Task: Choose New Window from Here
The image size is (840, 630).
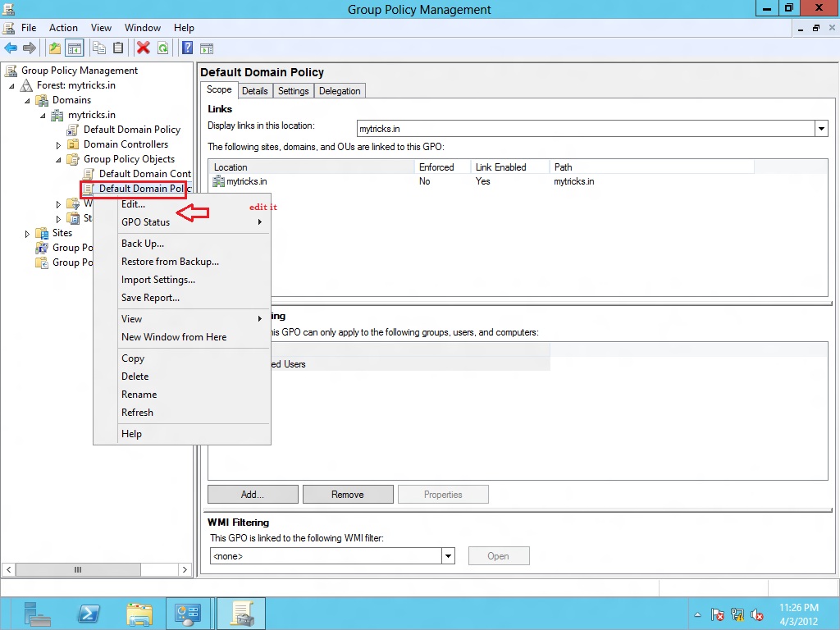Action: pos(194,337)
